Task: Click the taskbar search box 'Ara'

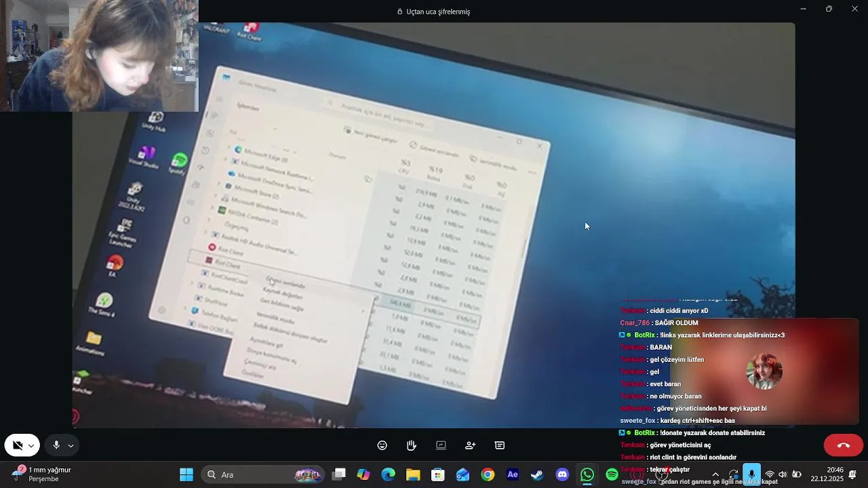Action: (x=264, y=474)
